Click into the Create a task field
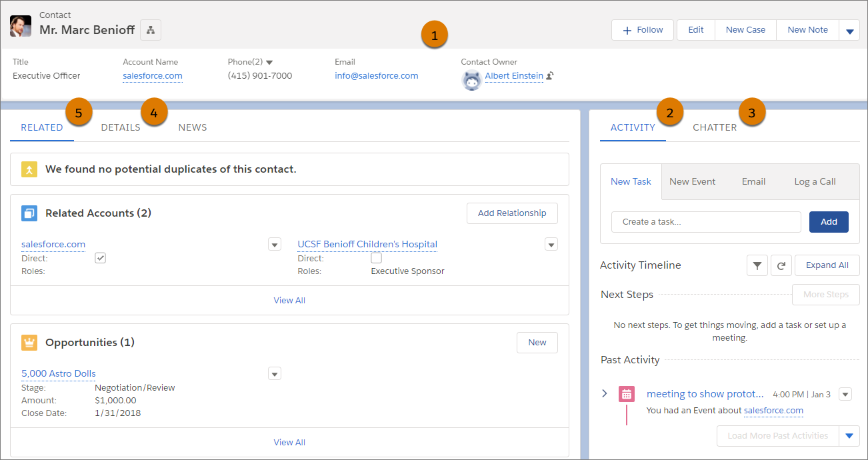The image size is (868, 460). (706, 222)
